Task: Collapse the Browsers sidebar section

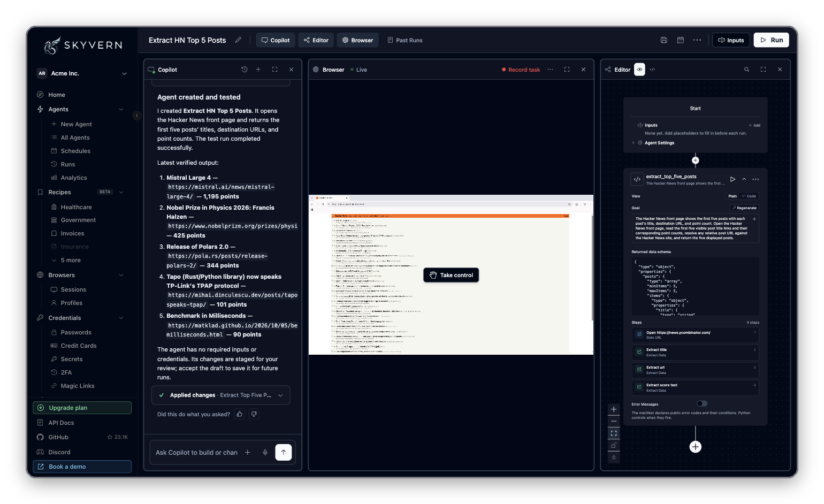Action: point(121,275)
